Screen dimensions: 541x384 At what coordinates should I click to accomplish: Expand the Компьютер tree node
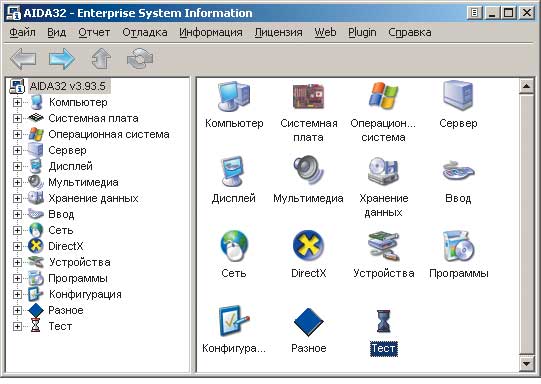[x=17, y=102]
